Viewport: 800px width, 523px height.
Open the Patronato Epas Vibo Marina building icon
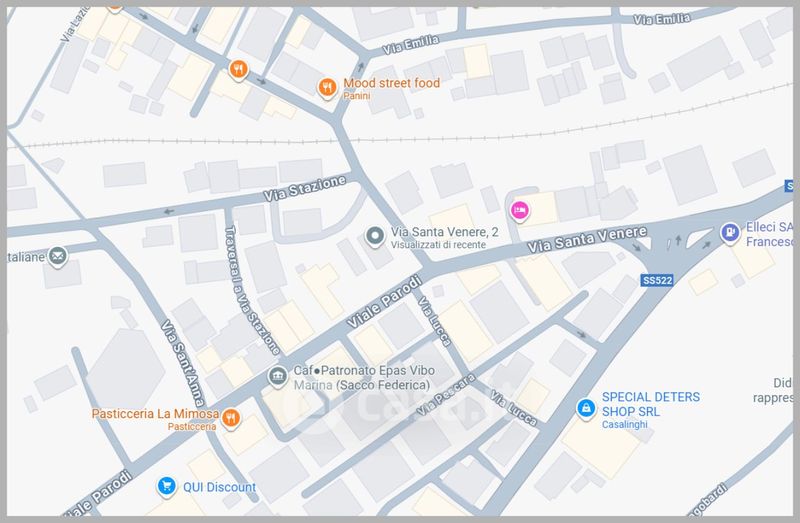coord(277,376)
